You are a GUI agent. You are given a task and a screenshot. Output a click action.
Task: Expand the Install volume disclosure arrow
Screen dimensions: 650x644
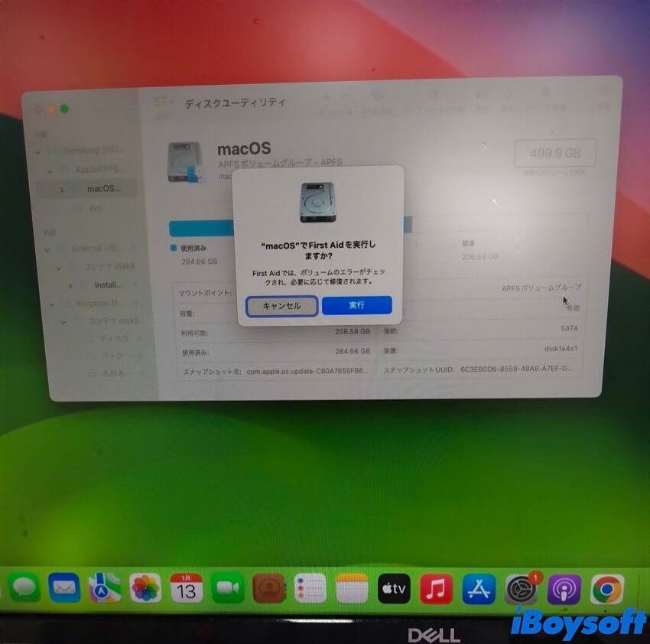[71, 285]
